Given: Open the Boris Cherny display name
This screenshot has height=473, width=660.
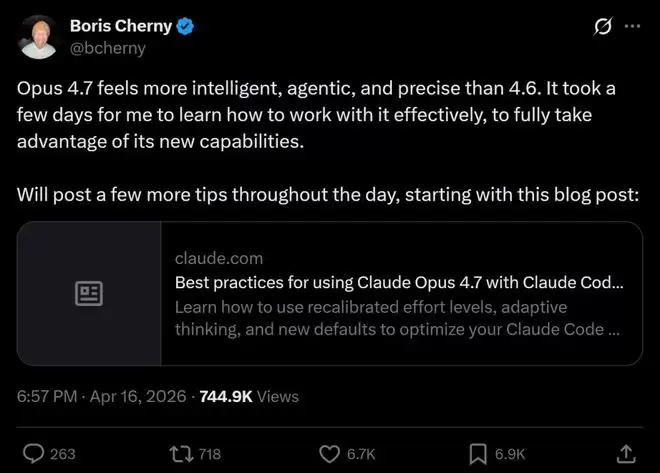Looking at the screenshot, I should point(121,26).
